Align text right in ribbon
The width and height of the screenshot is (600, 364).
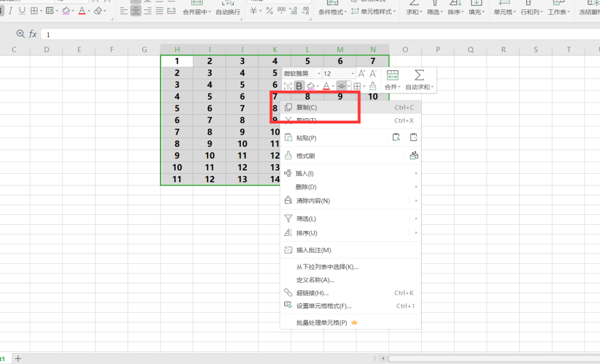pos(147,11)
